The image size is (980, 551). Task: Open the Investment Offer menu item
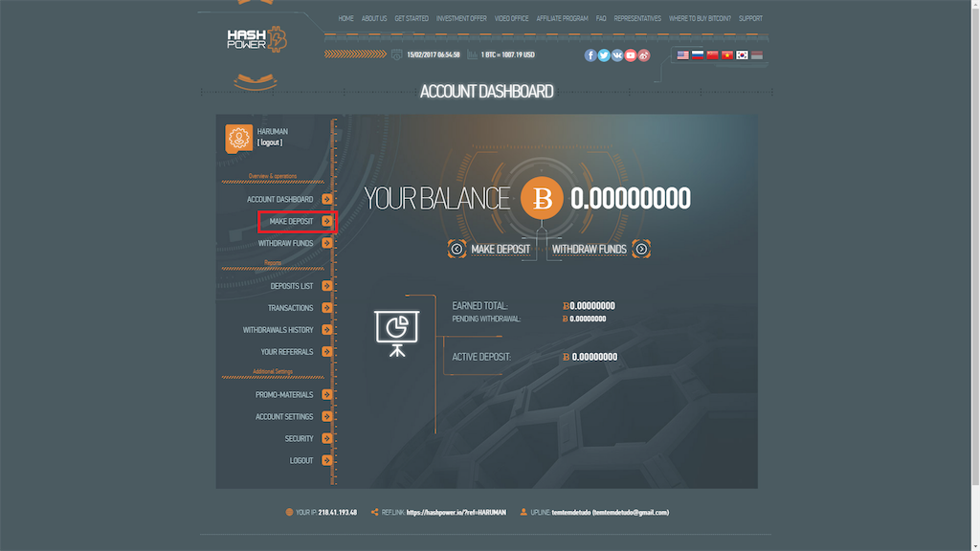461,17
